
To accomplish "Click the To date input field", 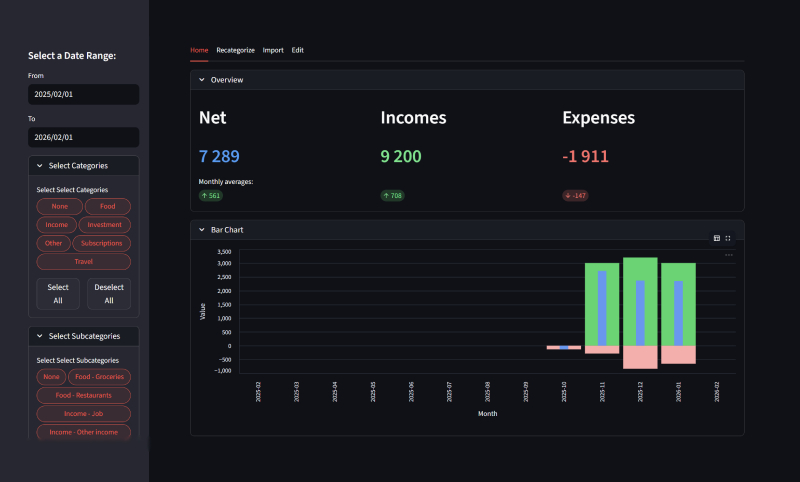I will pos(84,137).
